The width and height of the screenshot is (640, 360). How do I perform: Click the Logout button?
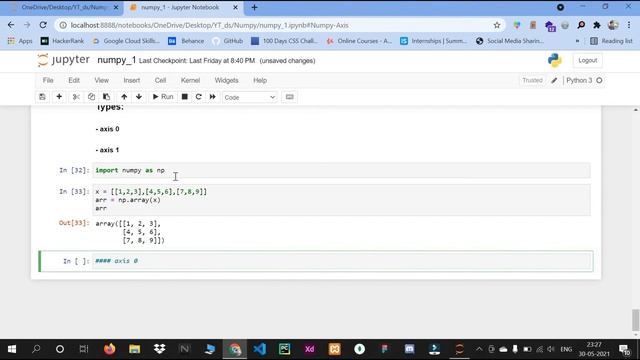tap(587, 60)
